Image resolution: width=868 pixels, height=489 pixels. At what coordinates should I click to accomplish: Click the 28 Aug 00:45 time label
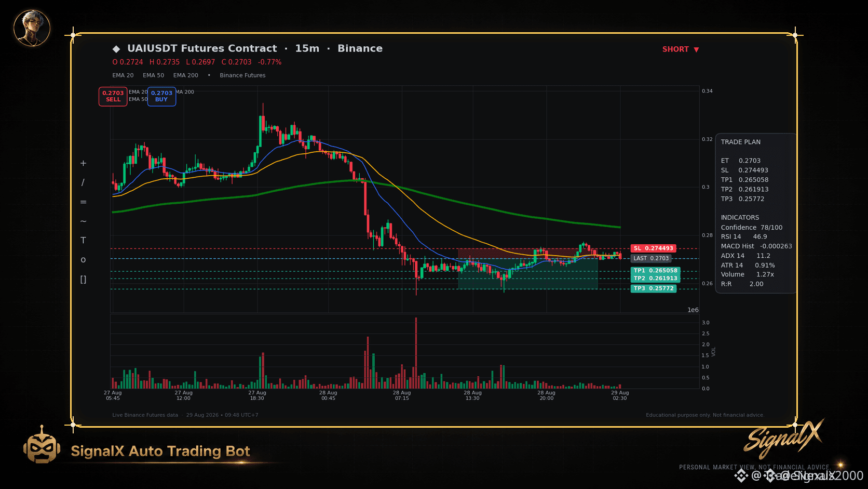(328, 395)
